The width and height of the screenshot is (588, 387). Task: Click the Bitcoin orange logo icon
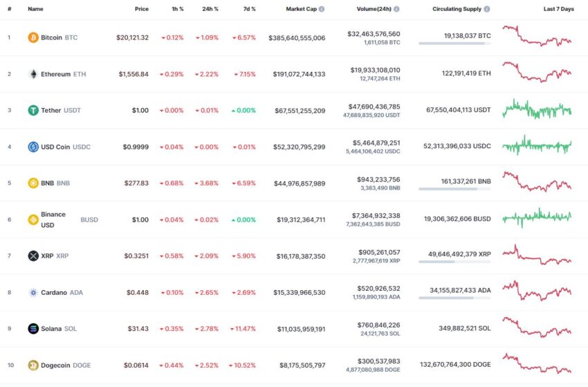click(x=33, y=37)
